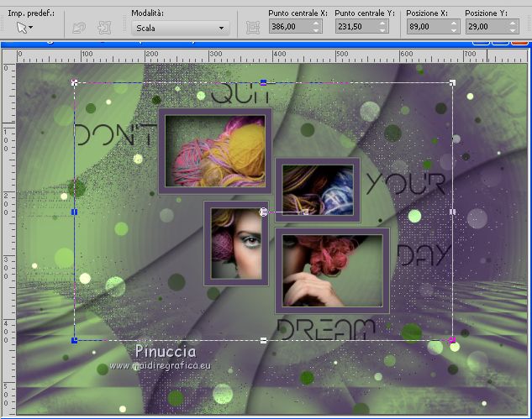Click the top-right corner selection handle
532x419 pixels.
point(452,82)
